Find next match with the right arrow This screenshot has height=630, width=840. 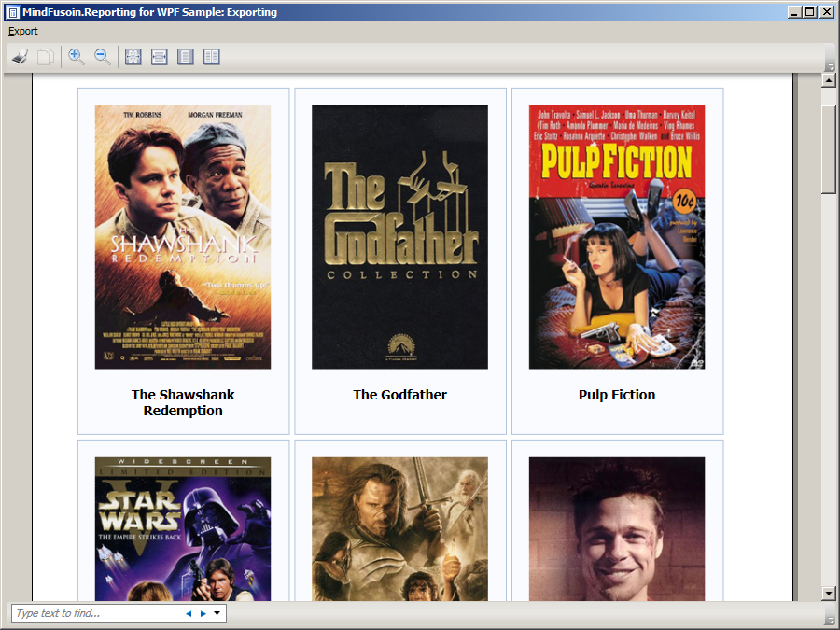click(203, 613)
